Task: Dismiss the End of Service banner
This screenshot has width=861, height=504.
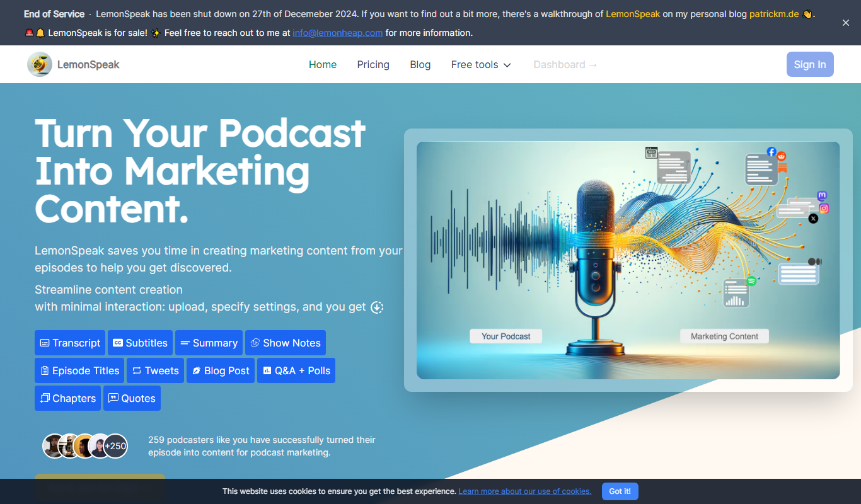Action: click(x=846, y=23)
